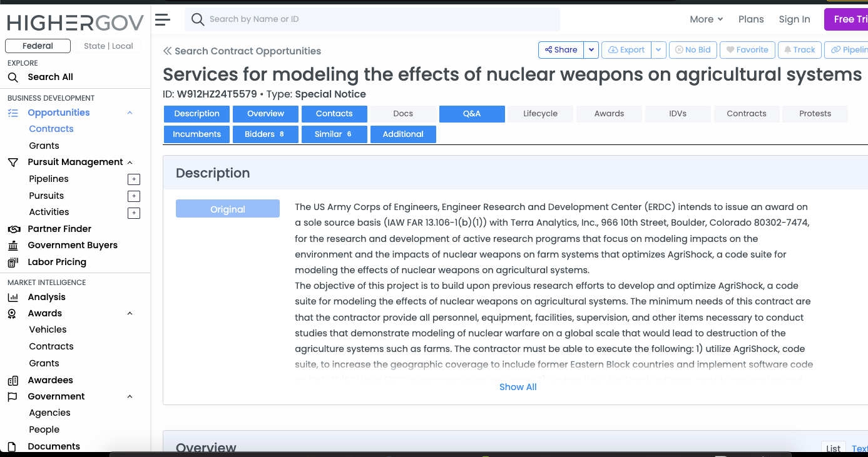The width and height of the screenshot is (868, 457).
Task: Click the Awardees building icon
Action: coord(13,381)
